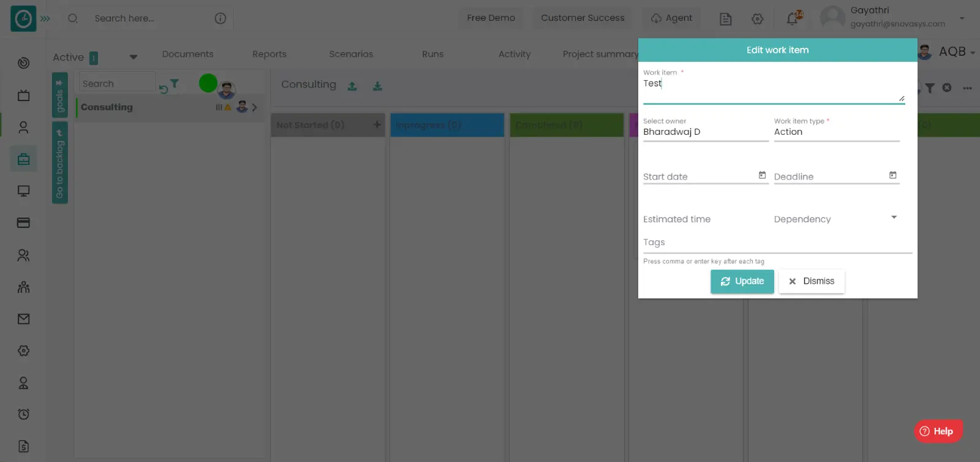Click the green circle status indicator

pos(208,83)
